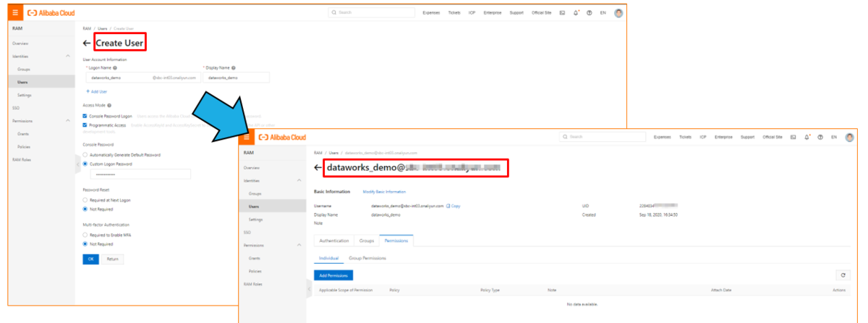Click back arrow beside dataworks_demo title
The height and width of the screenshot is (323, 868).
tap(318, 168)
